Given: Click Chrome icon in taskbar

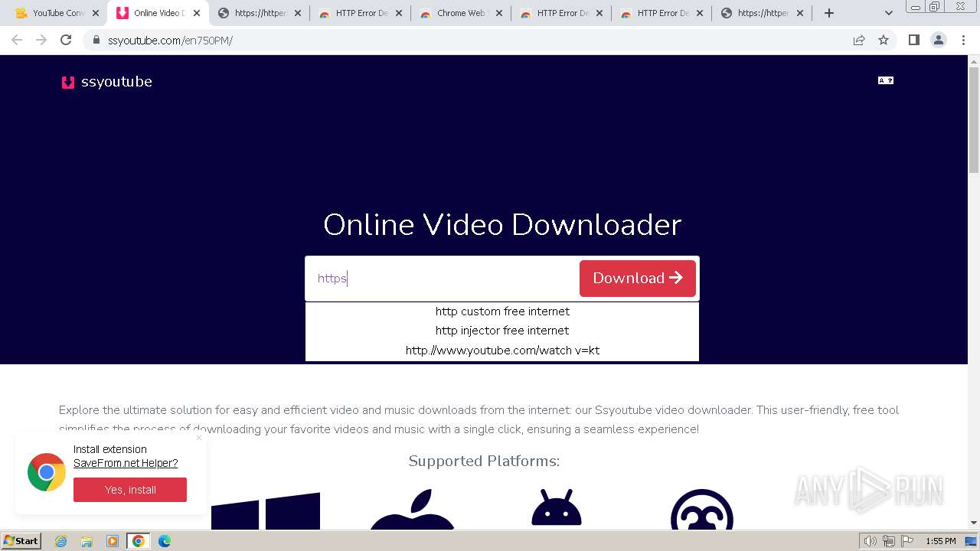Looking at the screenshot, I should (139, 541).
